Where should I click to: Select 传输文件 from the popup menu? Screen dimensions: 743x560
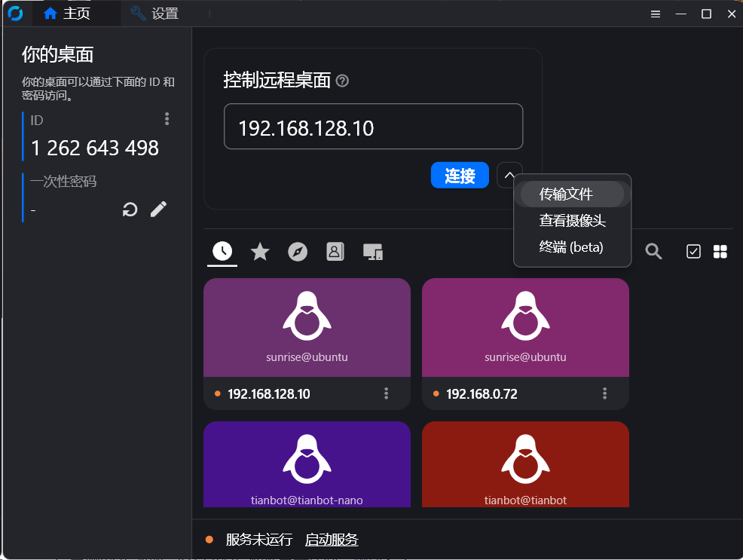pos(567,194)
